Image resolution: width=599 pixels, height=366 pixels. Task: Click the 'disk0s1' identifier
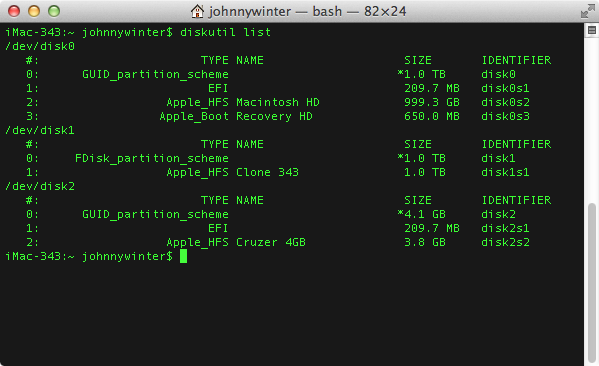point(505,88)
